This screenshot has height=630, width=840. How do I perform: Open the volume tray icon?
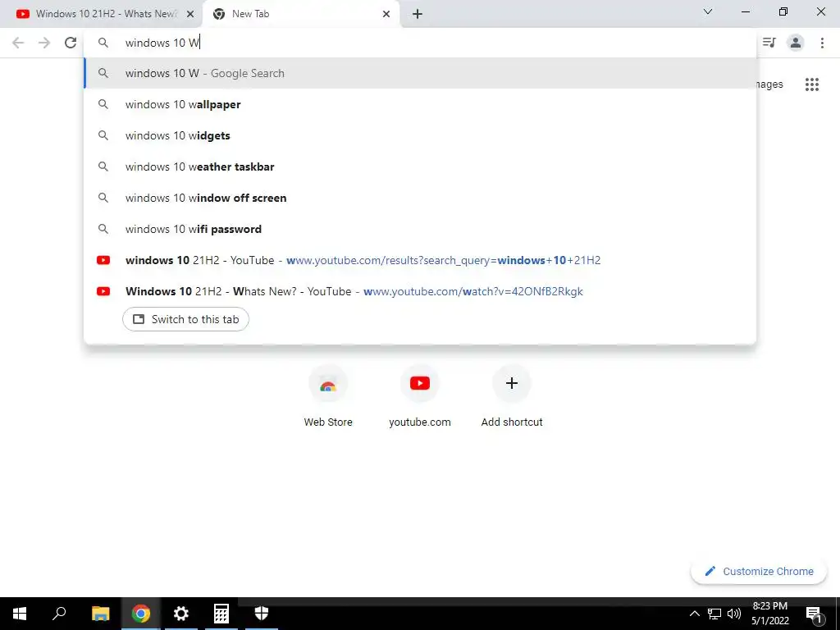(734, 614)
